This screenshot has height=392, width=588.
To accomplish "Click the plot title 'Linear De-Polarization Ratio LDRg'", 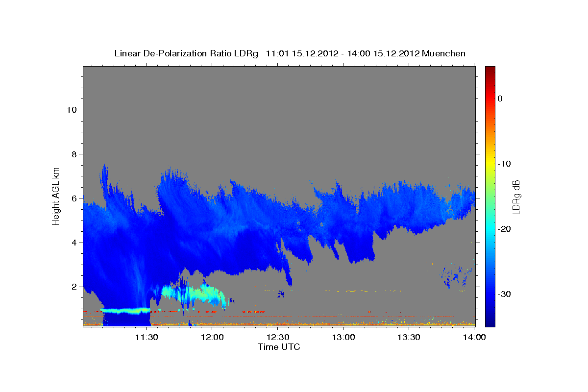I will click(x=186, y=53).
